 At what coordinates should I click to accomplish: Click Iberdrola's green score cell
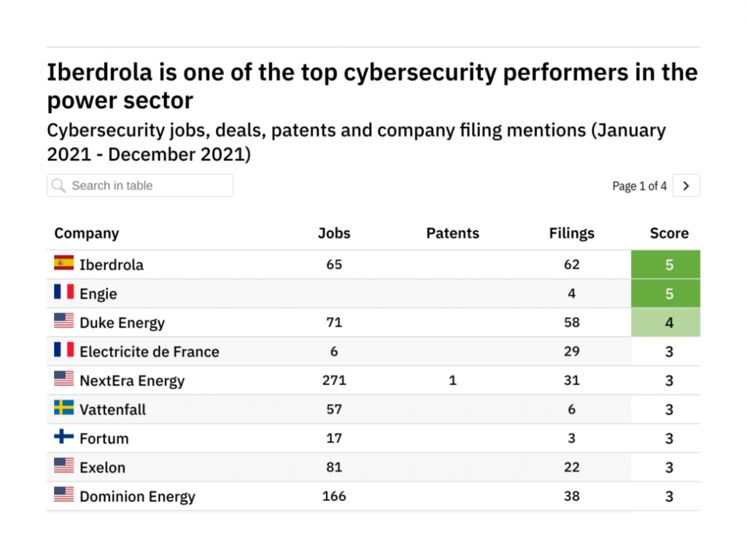coord(665,265)
